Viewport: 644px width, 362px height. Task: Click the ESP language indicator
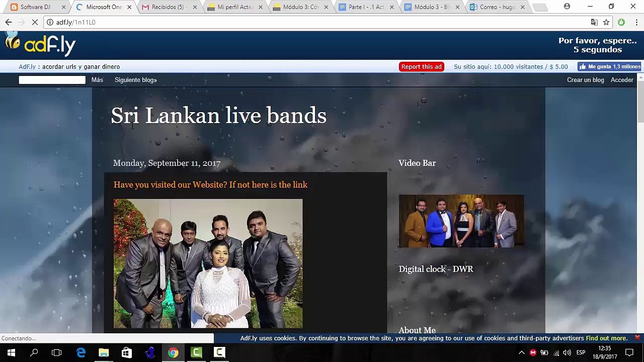(581, 352)
